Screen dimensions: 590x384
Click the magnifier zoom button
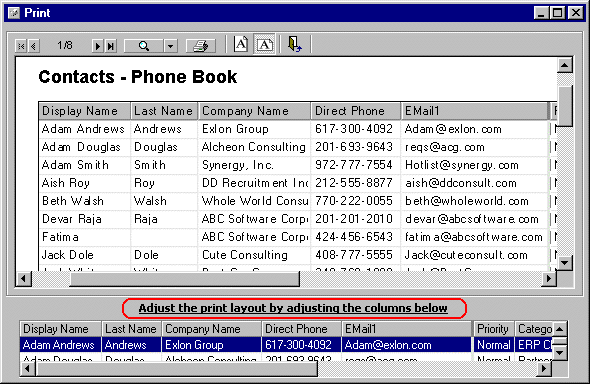pyautogui.click(x=143, y=46)
